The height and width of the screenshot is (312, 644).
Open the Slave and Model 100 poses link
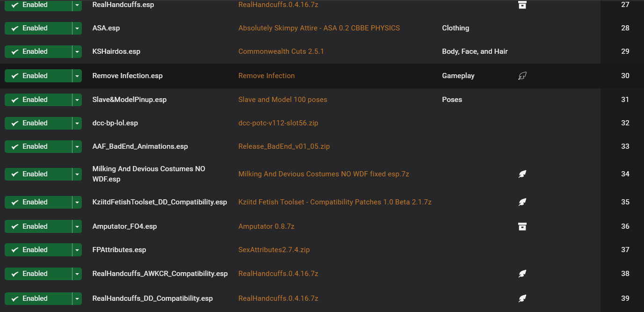pyautogui.click(x=283, y=100)
